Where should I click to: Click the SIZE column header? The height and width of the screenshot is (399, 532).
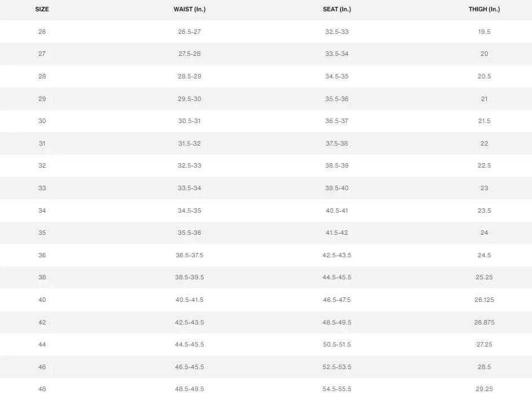coord(42,9)
